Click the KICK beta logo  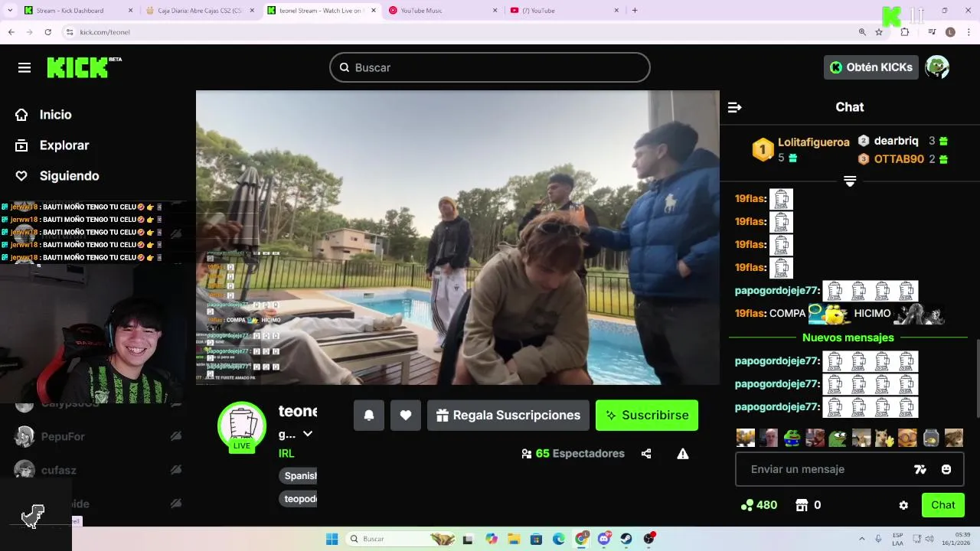tap(84, 67)
